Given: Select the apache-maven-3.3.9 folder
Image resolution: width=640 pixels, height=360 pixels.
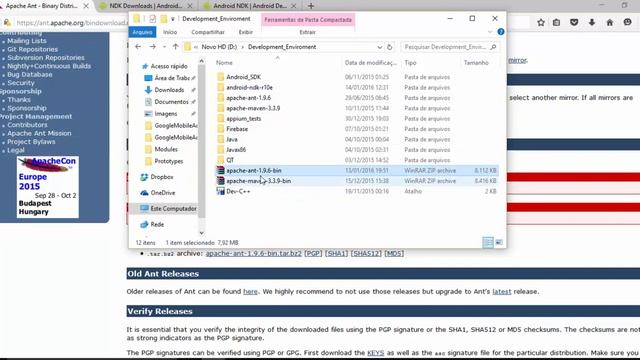Looking at the screenshot, I should tap(253, 108).
